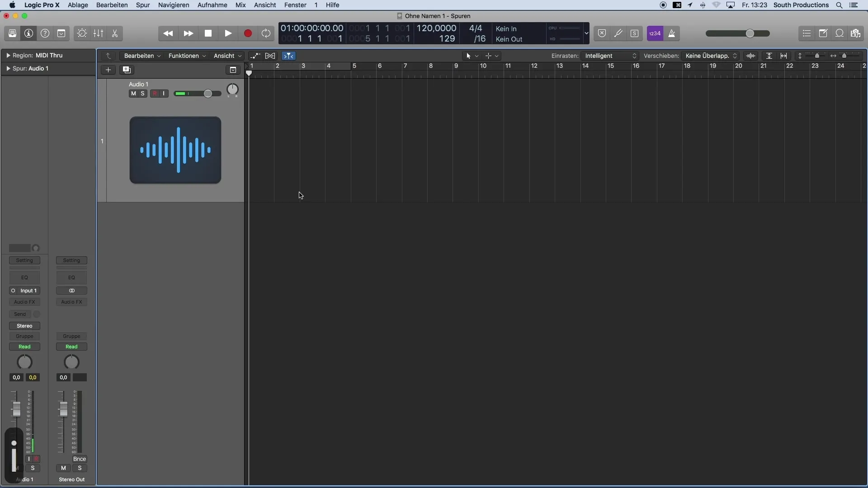
Task: Click the Rewind transport button
Action: (168, 33)
